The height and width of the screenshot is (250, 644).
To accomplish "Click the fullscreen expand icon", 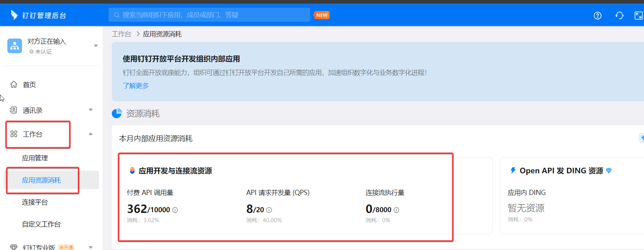I will 639,15.
